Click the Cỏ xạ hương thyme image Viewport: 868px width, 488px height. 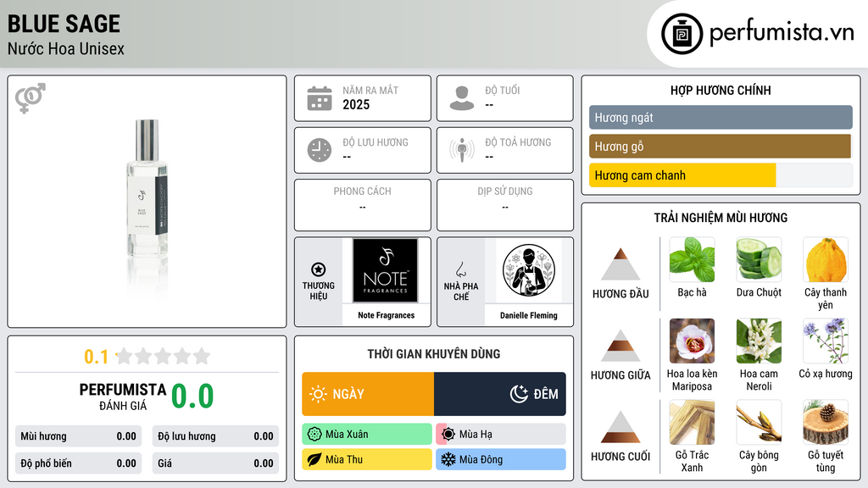coord(826,341)
